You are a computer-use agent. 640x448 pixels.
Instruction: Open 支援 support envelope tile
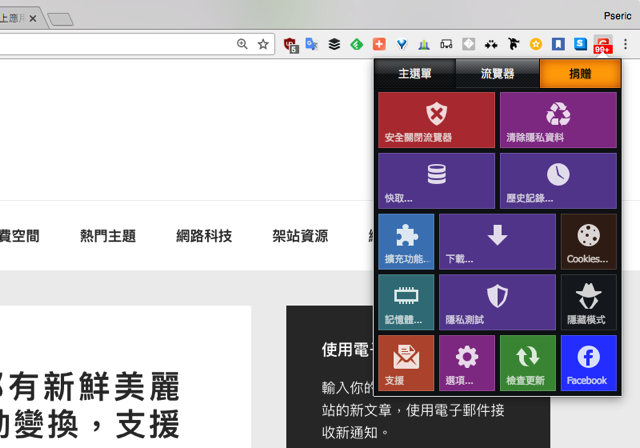[406, 363]
